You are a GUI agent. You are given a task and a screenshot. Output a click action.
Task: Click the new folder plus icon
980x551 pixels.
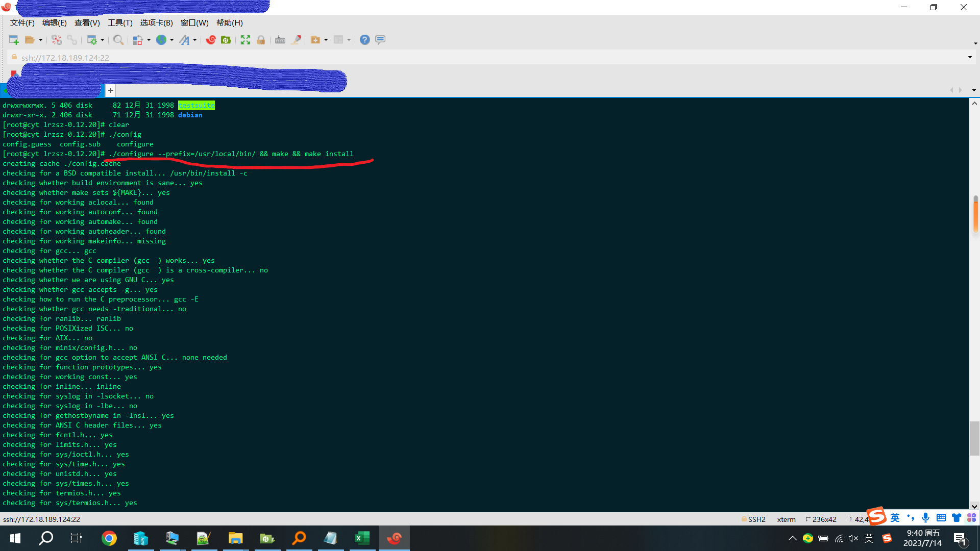pos(315,40)
